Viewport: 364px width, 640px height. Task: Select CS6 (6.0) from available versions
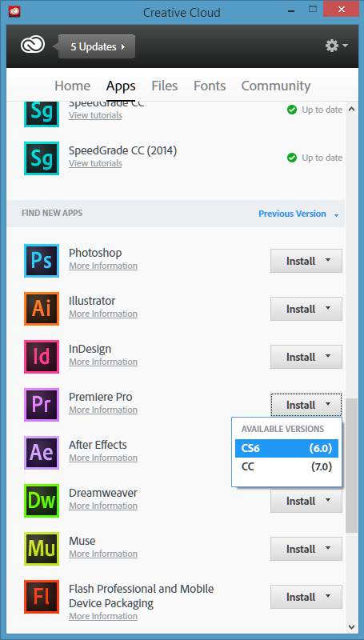(x=286, y=449)
